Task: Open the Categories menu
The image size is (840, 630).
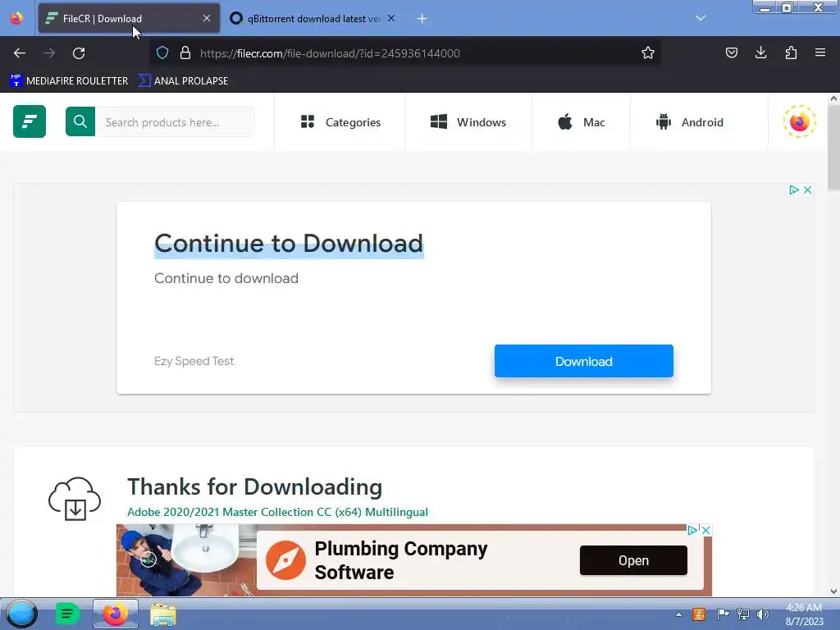Action: [340, 122]
